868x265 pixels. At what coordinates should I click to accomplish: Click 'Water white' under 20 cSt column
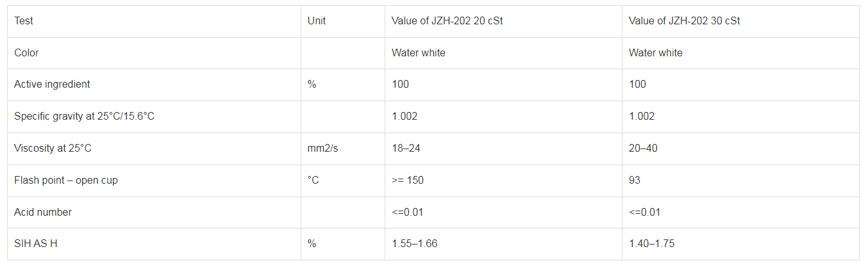coord(419,53)
